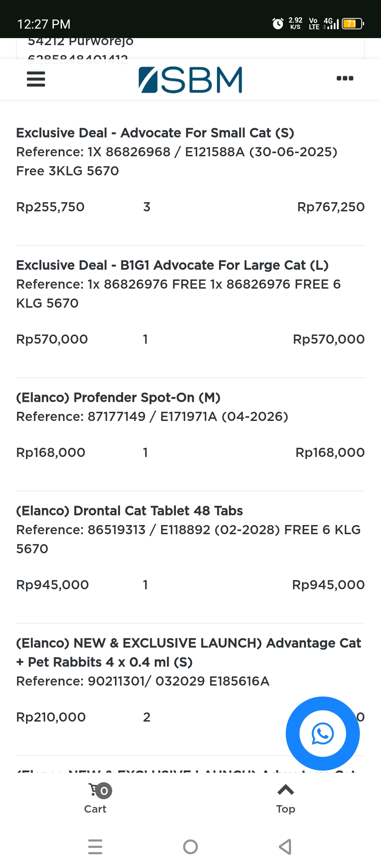Tap Android home circle button
This screenshot has height=868, width=381.
pos(190,847)
